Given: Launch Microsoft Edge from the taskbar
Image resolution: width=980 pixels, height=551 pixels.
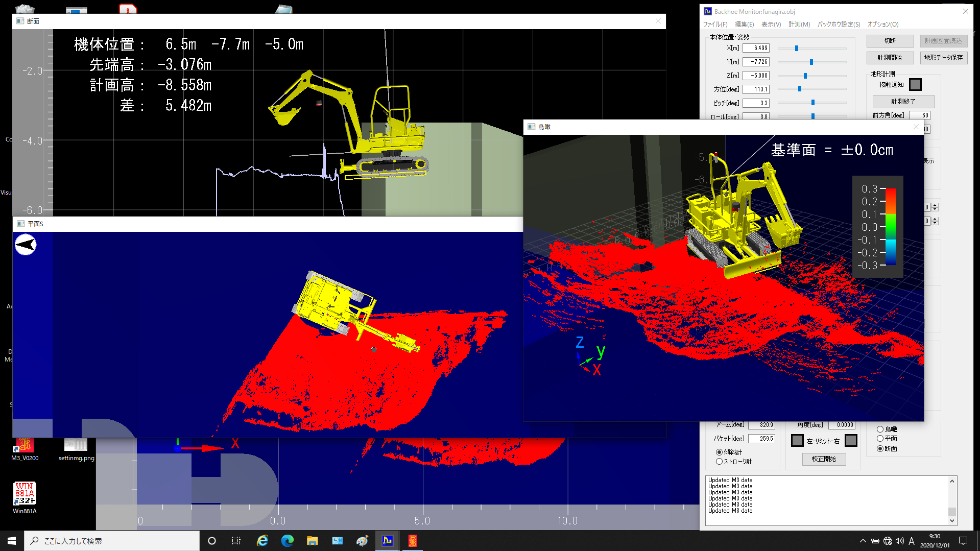Looking at the screenshot, I should coord(287,541).
